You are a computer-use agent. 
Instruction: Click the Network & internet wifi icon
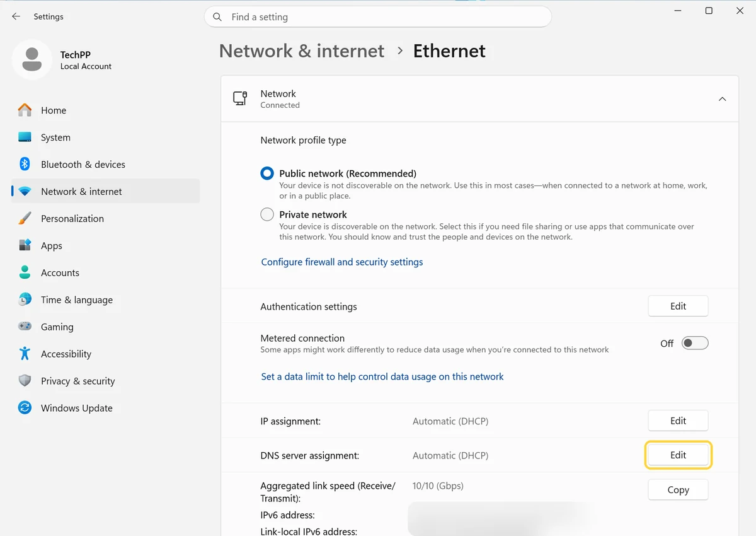(25, 191)
